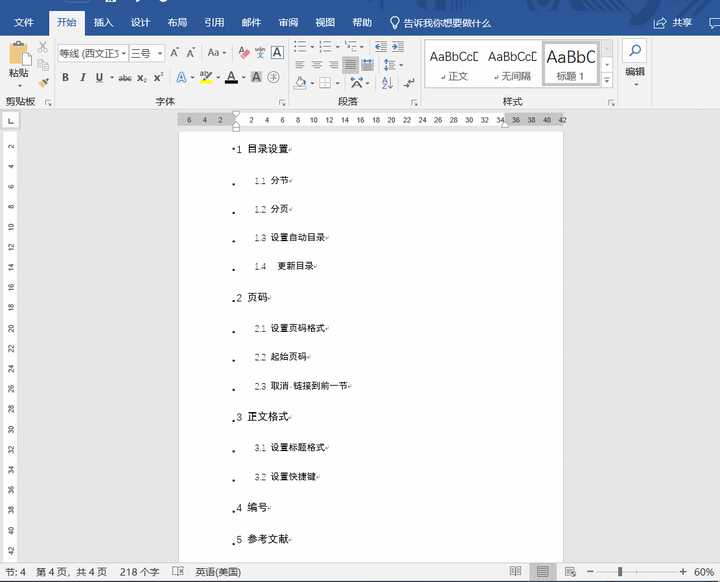Center align text
This screenshot has height=582, width=720.
317,65
